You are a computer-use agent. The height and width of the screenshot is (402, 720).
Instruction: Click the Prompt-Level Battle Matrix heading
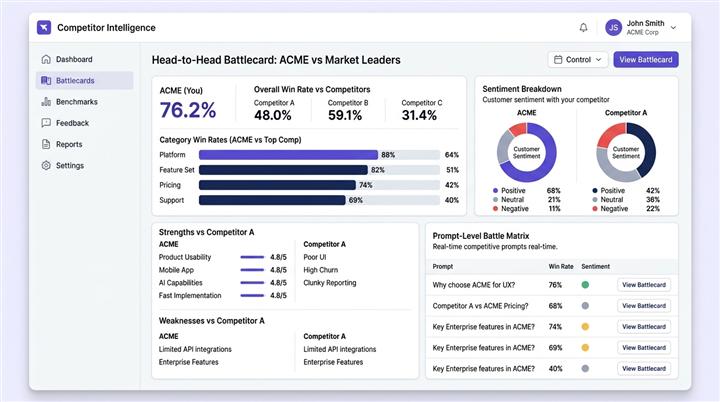[481, 236]
